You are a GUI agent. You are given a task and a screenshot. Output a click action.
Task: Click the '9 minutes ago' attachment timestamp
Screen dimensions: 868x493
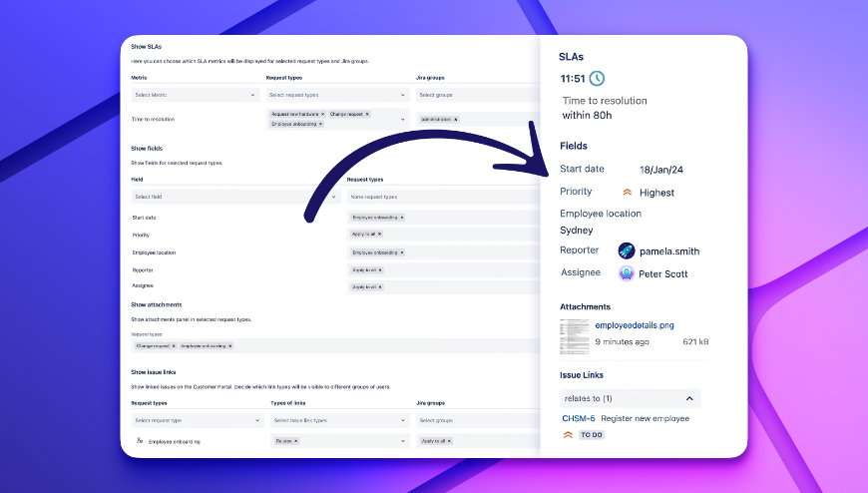623,341
